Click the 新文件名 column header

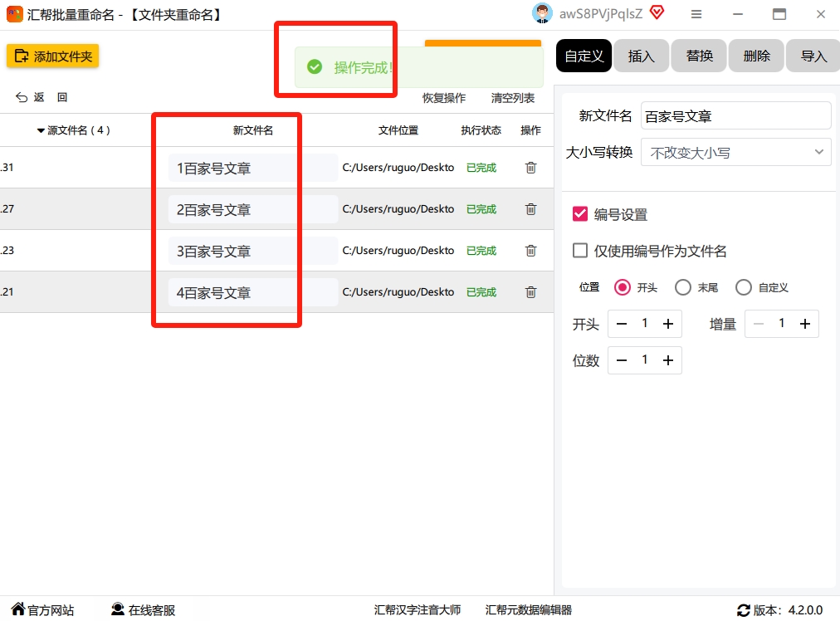coord(253,130)
